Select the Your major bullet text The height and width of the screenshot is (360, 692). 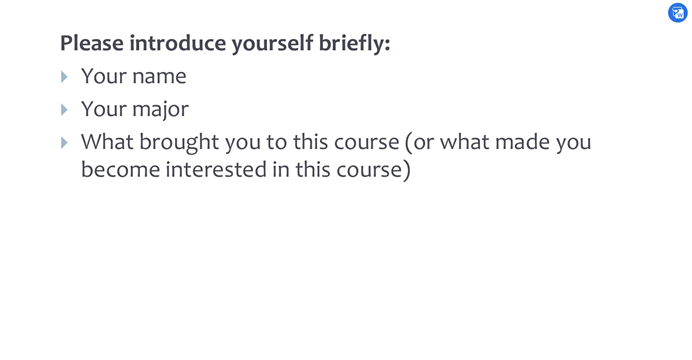point(135,109)
